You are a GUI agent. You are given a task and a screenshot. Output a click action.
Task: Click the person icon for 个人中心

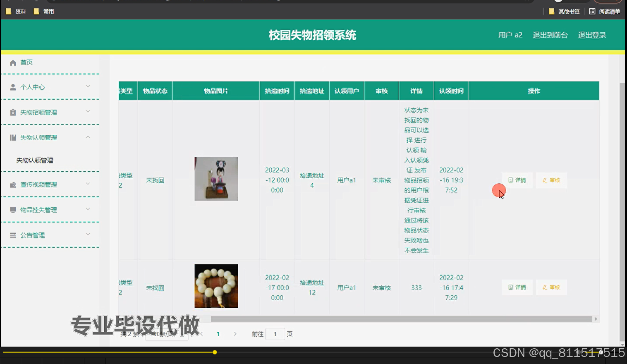pos(13,87)
